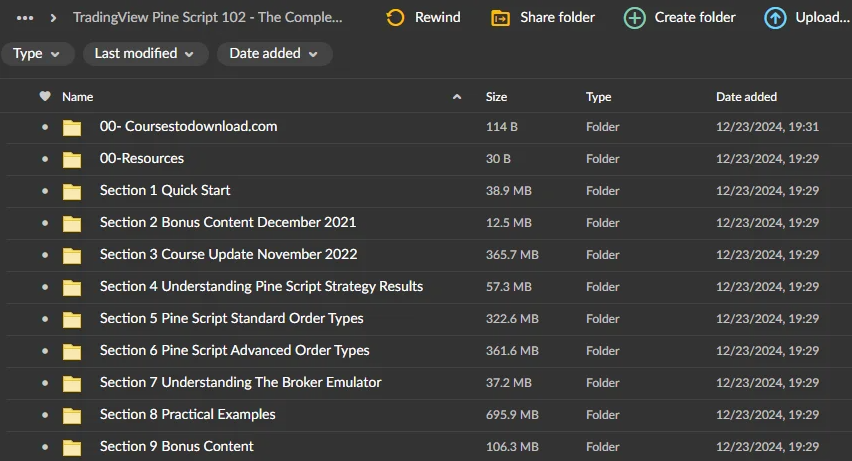Toggle favourite dot for Section 2 Bonus Content

tap(45, 223)
